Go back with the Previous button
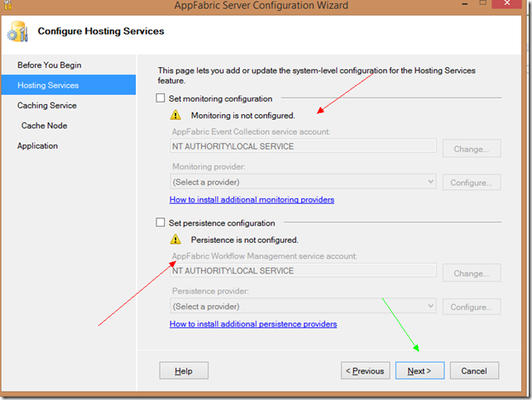Image resolution: width=532 pixels, height=400 pixels. pos(366,370)
